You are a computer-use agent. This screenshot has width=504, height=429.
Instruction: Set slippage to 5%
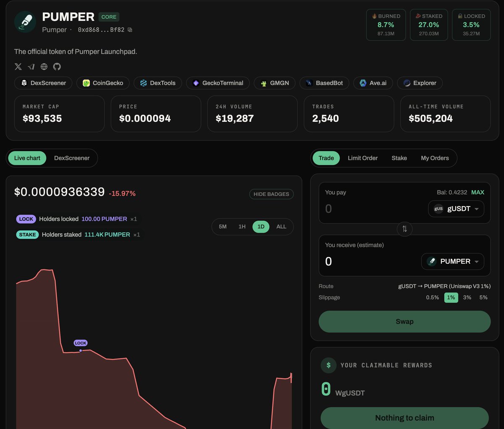click(x=483, y=297)
